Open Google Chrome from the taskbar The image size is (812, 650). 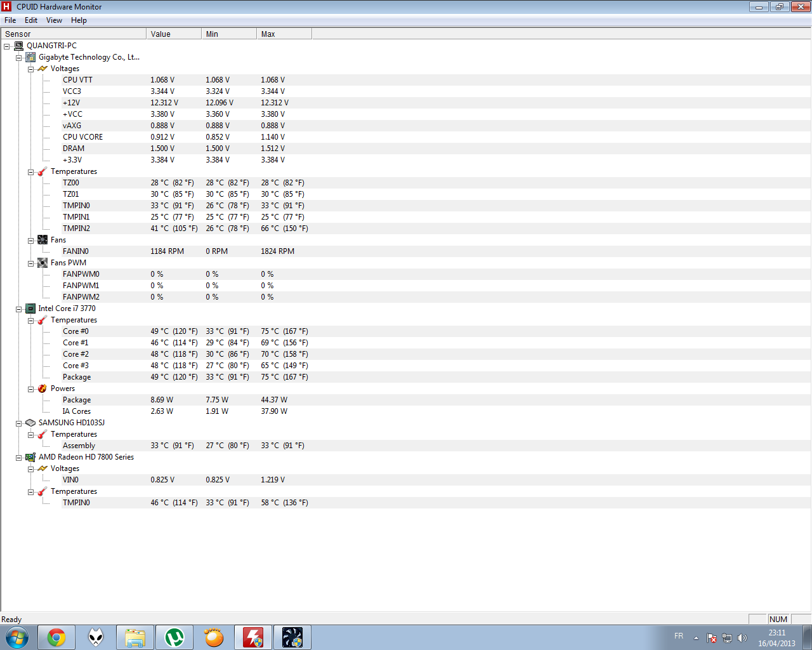[56, 637]
